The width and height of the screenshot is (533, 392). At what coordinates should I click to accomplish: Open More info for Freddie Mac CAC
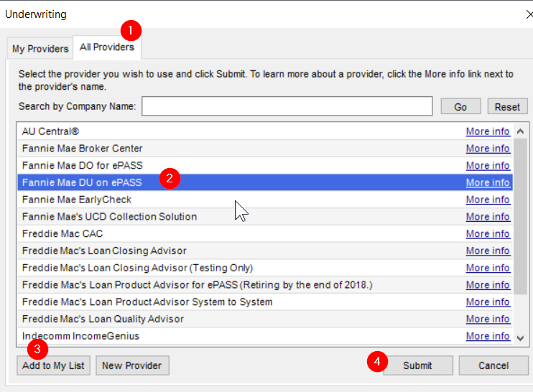[x=488, y=234]
